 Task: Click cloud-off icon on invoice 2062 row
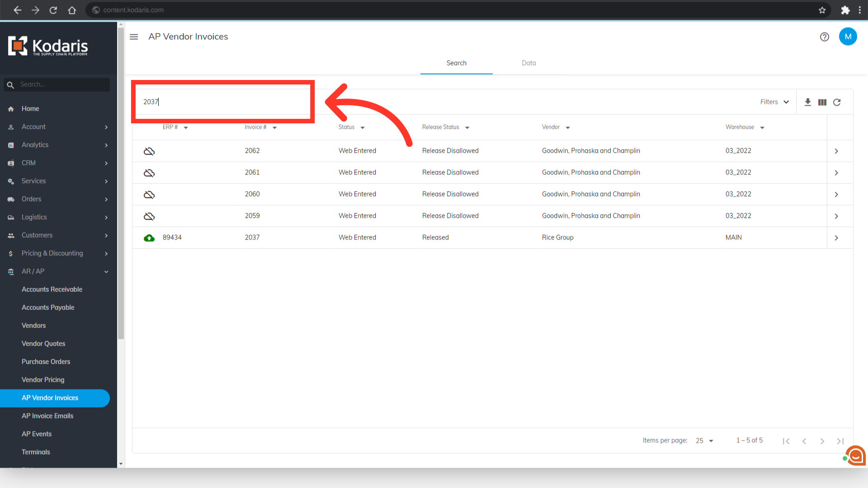(x=149, y=151)
